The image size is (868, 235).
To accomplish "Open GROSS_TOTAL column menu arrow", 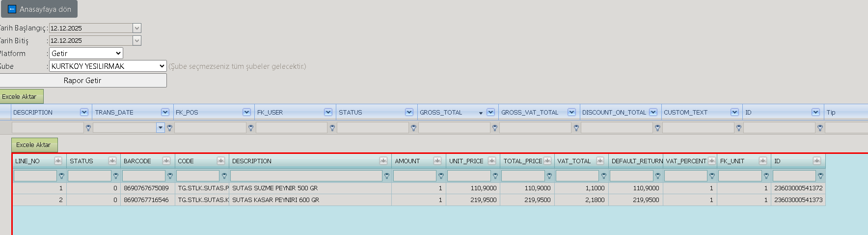I will 490,112.
